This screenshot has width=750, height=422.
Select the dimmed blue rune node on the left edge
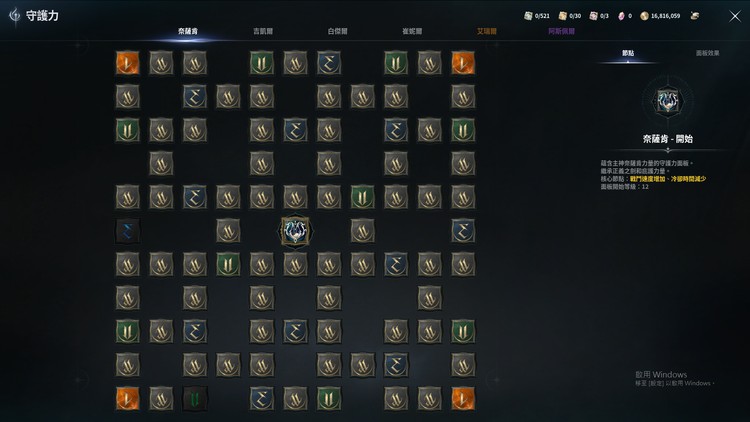(x=128, y=231)
